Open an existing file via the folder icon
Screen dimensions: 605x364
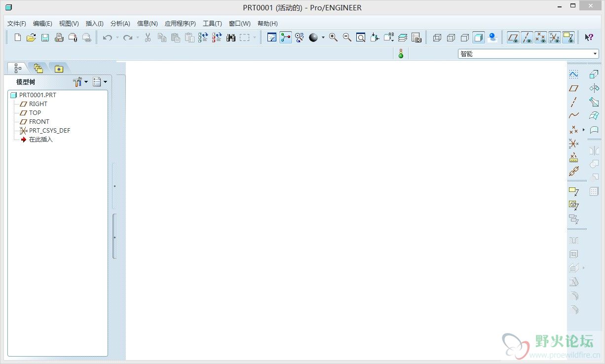point(31,37)
